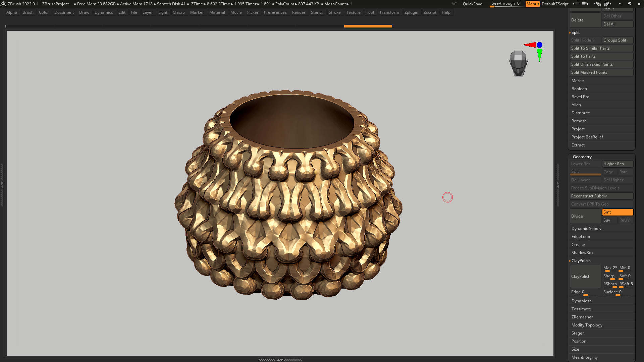Click the Groups Split button
Viewport: 644px width, 362px height.
pos(618,40)
